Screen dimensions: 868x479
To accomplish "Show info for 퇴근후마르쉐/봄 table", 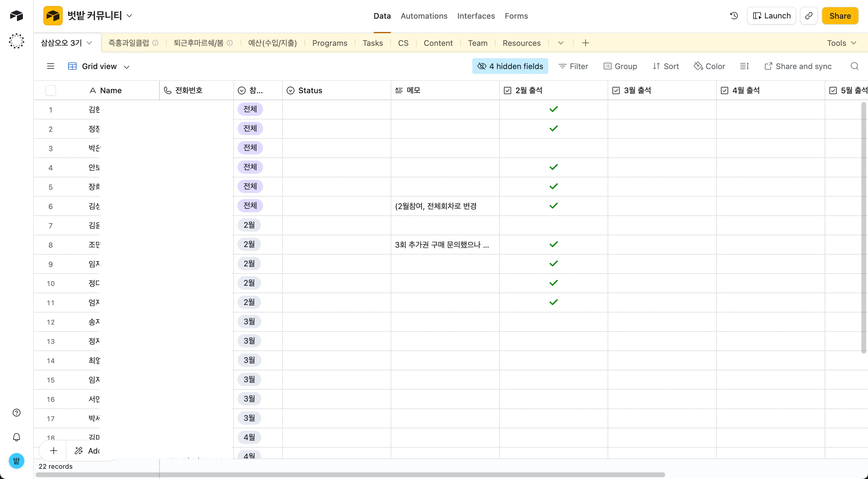I will pyautogui.click(x=229, y=43).
